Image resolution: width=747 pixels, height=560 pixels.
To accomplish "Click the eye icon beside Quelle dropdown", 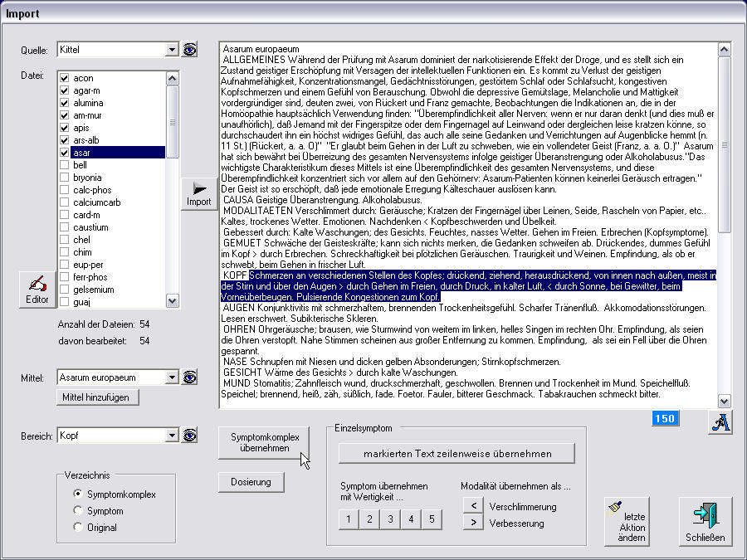I will click(x=190, y=50).
